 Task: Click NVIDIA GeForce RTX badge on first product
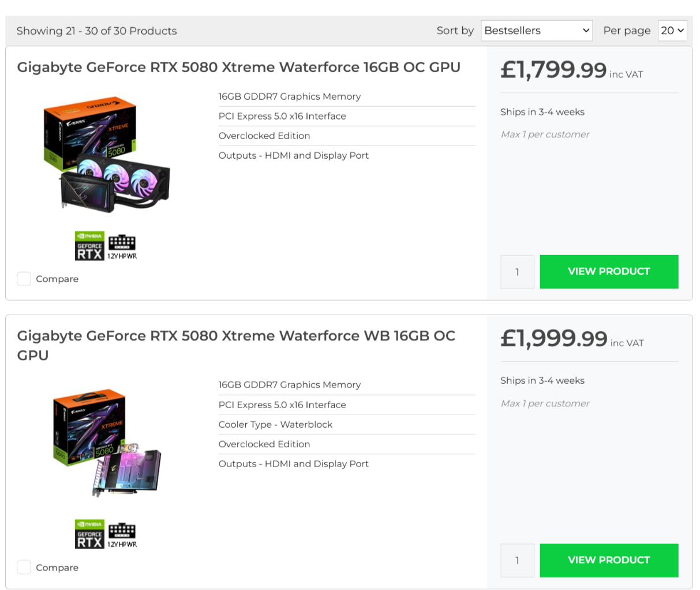point(89,246)
